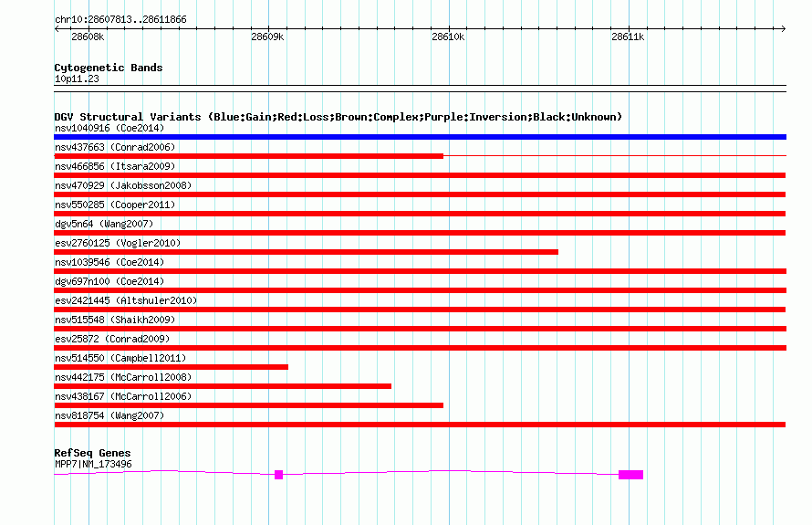Click the small magenta MPP7 exon near 28609k
This screenshot has width=812, height=525.
(x=278, y=475)
